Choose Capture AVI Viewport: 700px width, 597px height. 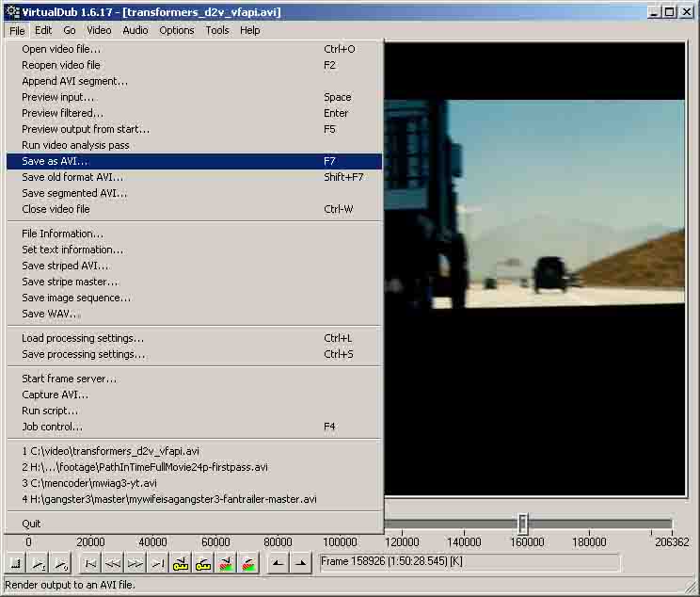194,395
